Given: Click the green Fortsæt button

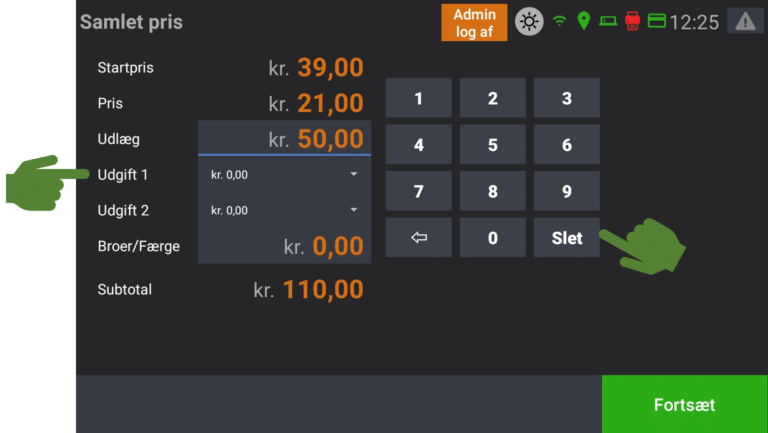Looking at the screenshot, I should click(x=684, y=404).
